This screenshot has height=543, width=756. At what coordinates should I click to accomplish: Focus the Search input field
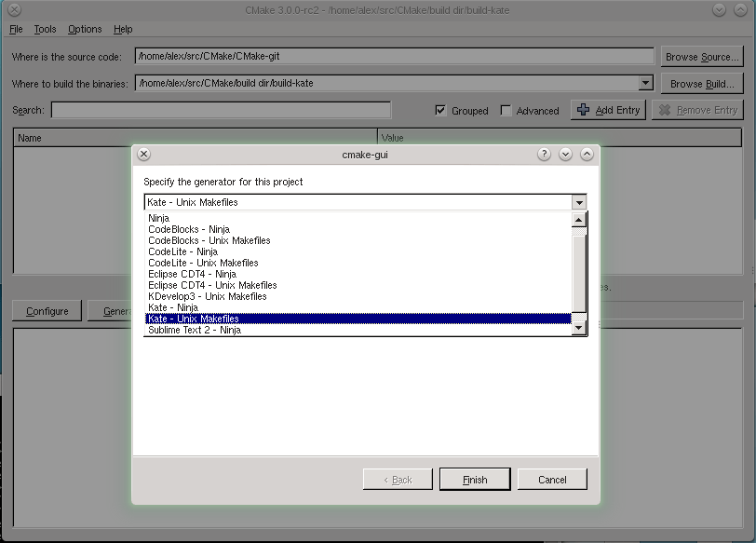[x=222, y=110]
